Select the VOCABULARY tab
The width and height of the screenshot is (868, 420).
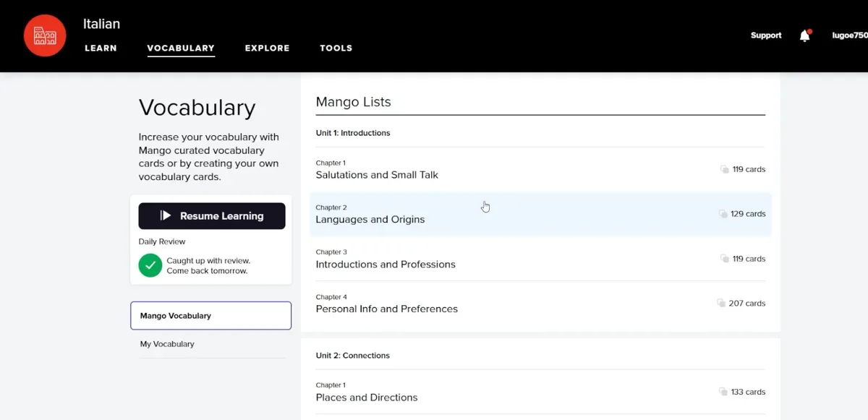pos(181,48)
